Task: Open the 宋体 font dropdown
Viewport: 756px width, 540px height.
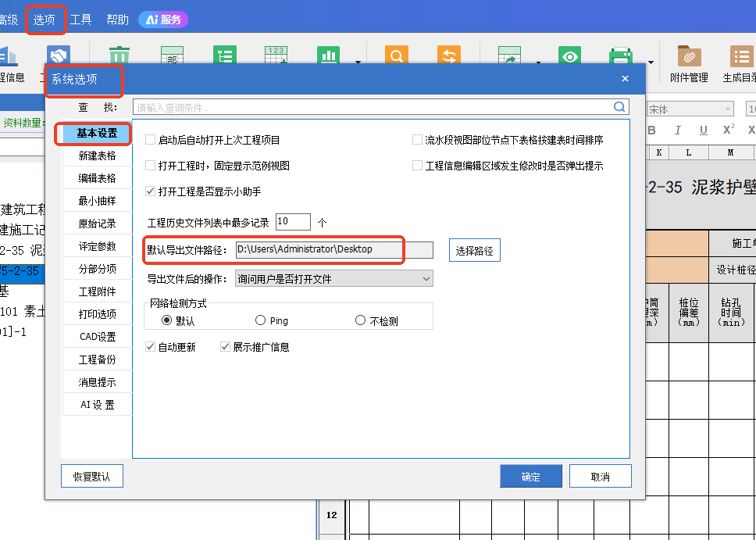Action: 690,109
